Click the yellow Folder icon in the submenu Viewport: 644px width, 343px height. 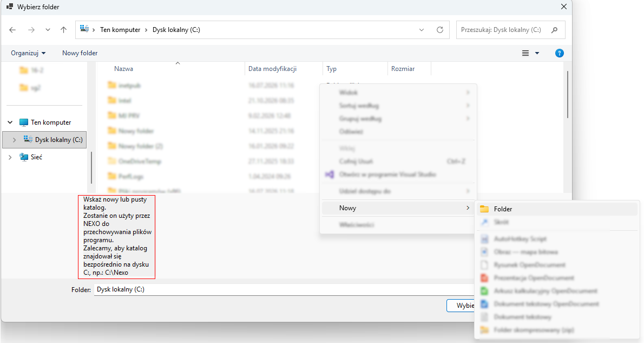click(x=485, y=209)
